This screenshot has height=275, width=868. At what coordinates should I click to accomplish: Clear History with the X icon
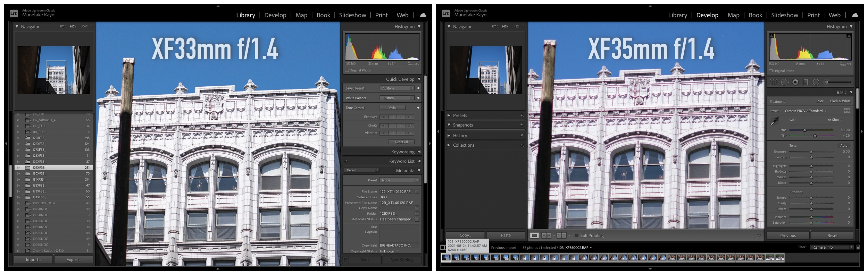[x=522, y=136]
